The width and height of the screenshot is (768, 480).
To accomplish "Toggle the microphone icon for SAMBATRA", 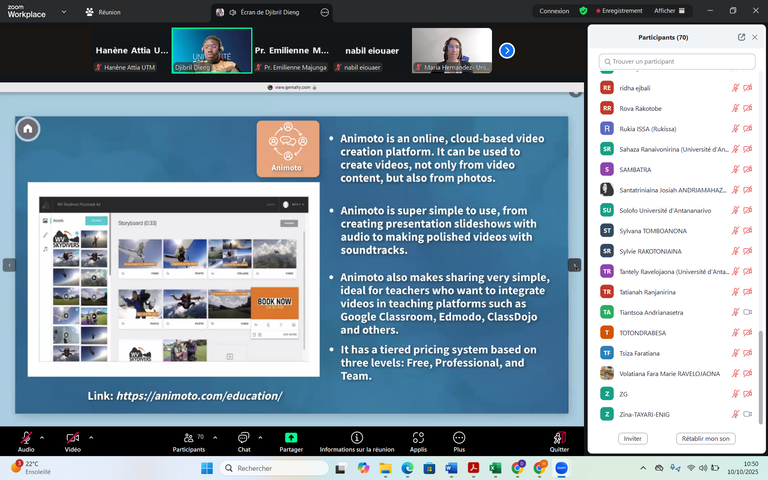I will (x=735, y=169).
